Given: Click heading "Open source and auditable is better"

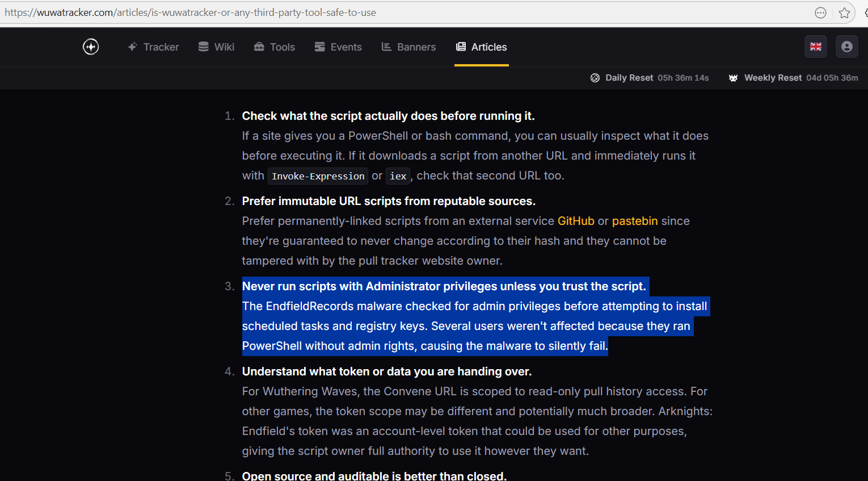Looking at the screenshot, I should [374, 476].
